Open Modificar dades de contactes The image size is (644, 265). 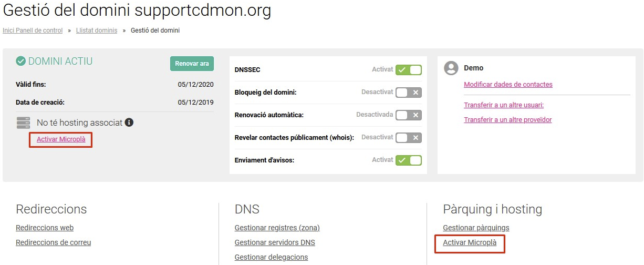(508, 85)
